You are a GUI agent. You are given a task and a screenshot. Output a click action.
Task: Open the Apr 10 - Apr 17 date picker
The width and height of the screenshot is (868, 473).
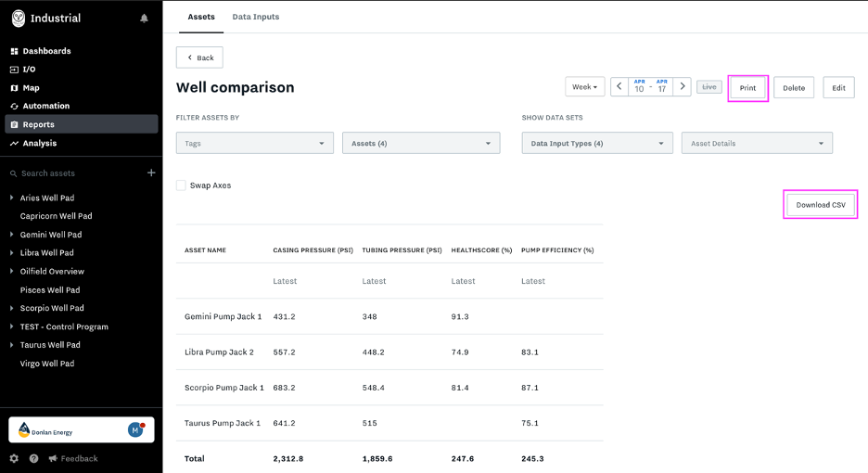pyautogui.click(x=650, y=86)
